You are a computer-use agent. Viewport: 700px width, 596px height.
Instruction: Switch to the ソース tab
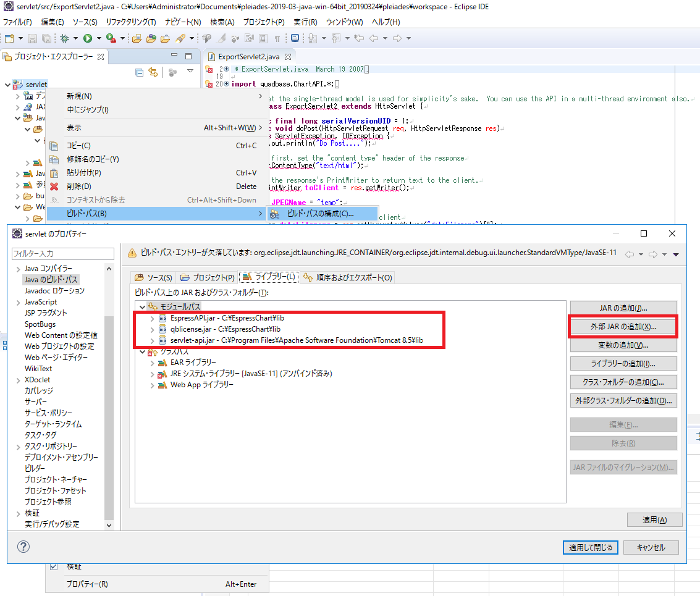pos(153,277)
